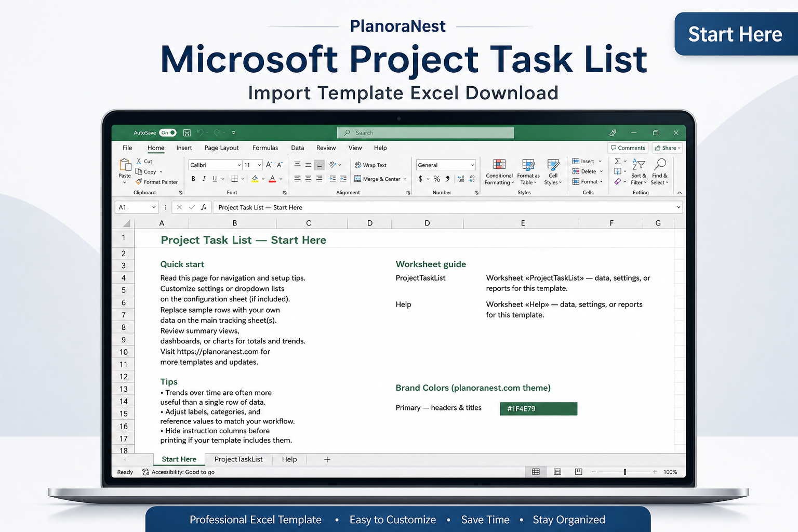Open the Calibri font name dropdown

[239, 165]
